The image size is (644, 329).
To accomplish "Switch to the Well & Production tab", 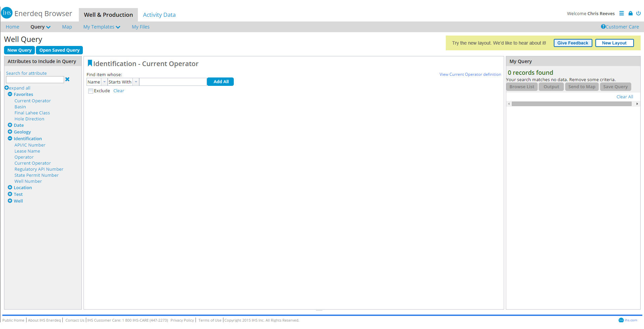I will tap(108, 15).
